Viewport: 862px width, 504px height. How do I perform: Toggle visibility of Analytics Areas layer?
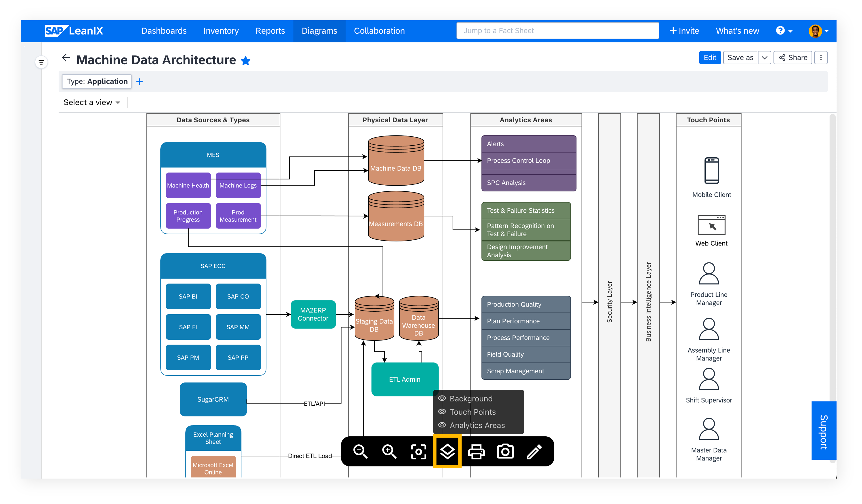click(442, 425)
